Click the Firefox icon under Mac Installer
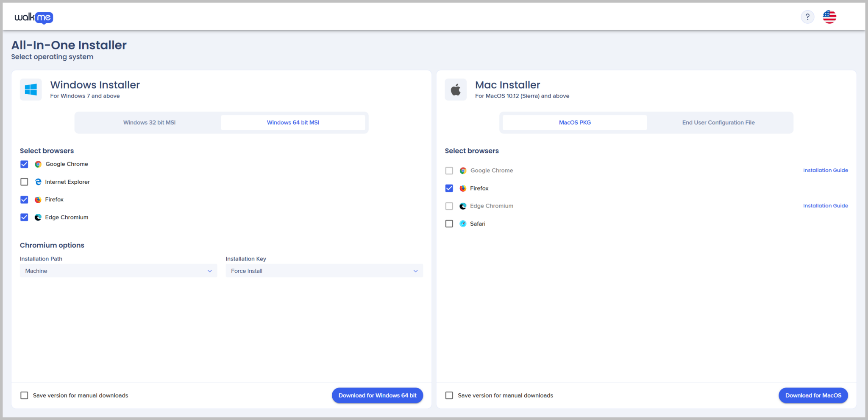The image size is (868, 420). pos(462,188)
